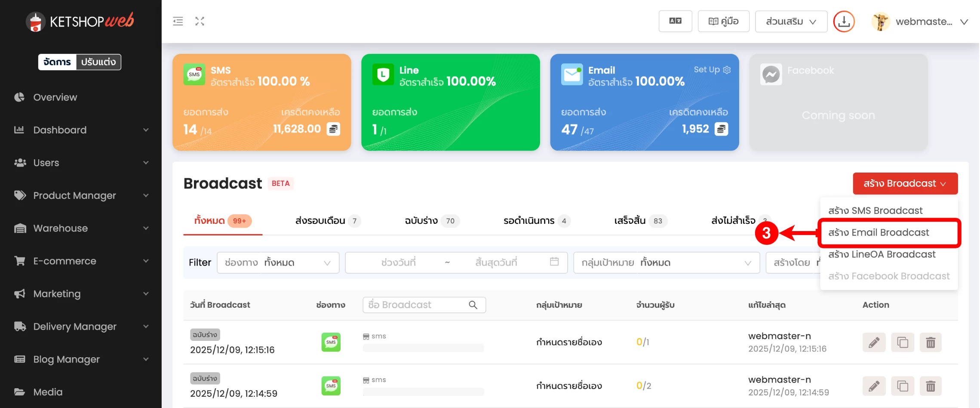This screenshot has height=408, width=980.
Task: Open the กลุ่มเป้าหมาย filter dropdown
Action: [667, 263]
